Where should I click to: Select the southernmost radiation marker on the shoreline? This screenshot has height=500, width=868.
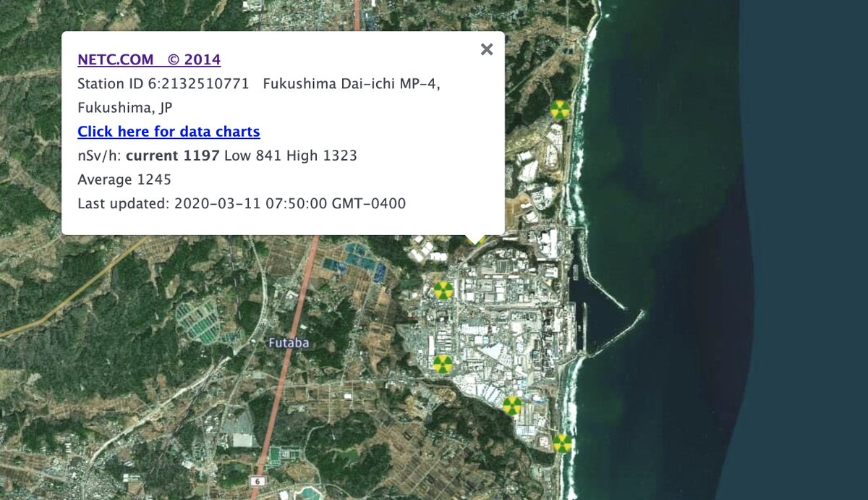pos(562,443)
